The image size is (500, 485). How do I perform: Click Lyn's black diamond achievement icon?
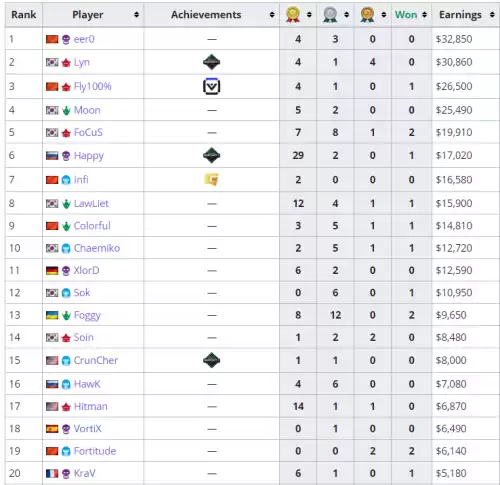(212, 62)
